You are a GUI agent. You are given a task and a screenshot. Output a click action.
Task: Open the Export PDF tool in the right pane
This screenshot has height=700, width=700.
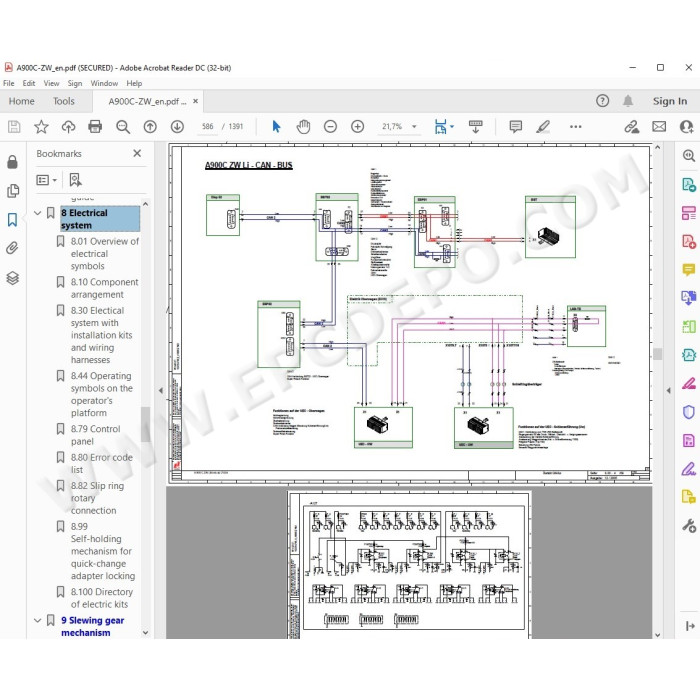click(x=689, y=184)
